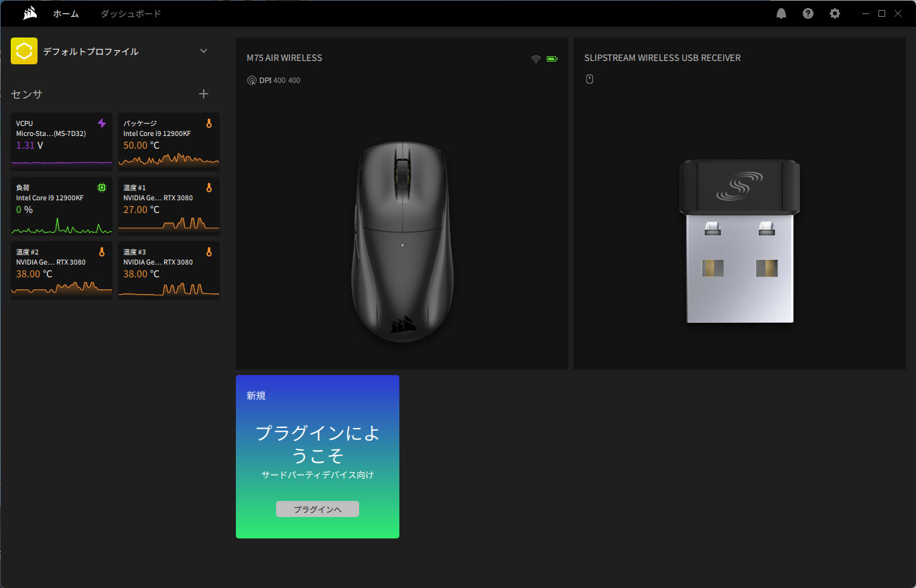This screenshot has height=588, width=916.
Task: Click the M75 battery level icon
Action: point(552,59)
